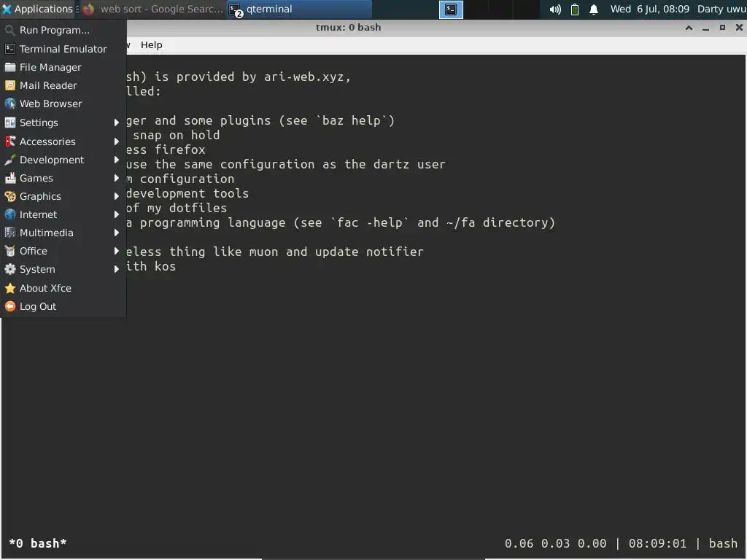Expand the Graphics submenu arrow

tap(116, 196)
